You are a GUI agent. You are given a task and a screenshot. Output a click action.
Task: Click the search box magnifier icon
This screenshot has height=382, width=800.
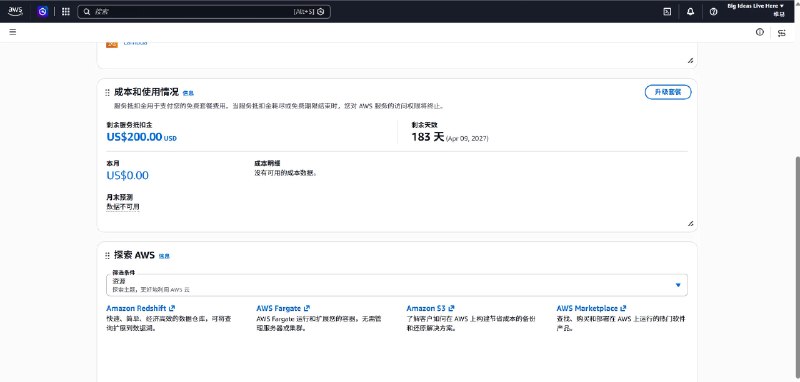[x=87, y=11]
